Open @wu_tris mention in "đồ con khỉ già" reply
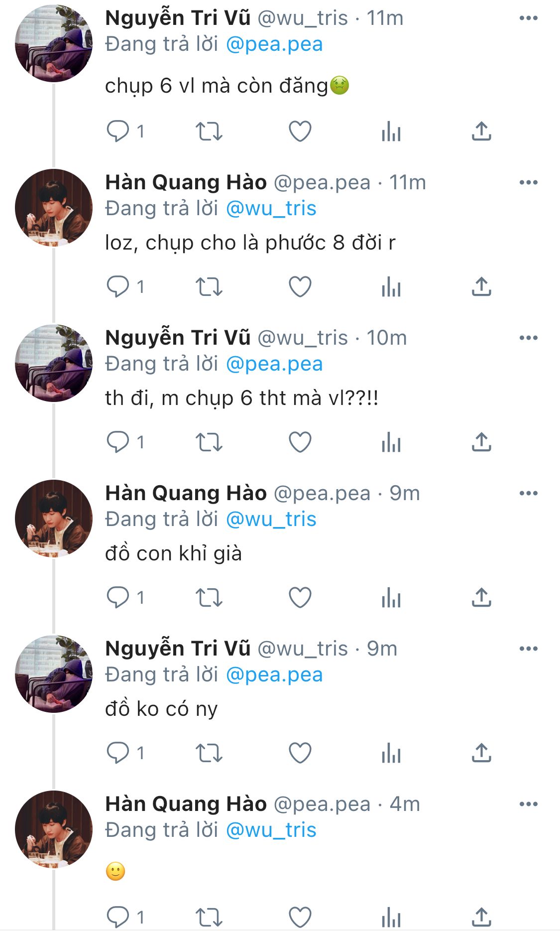This screenshot has width=560, height=931. [x=271, y=520]
